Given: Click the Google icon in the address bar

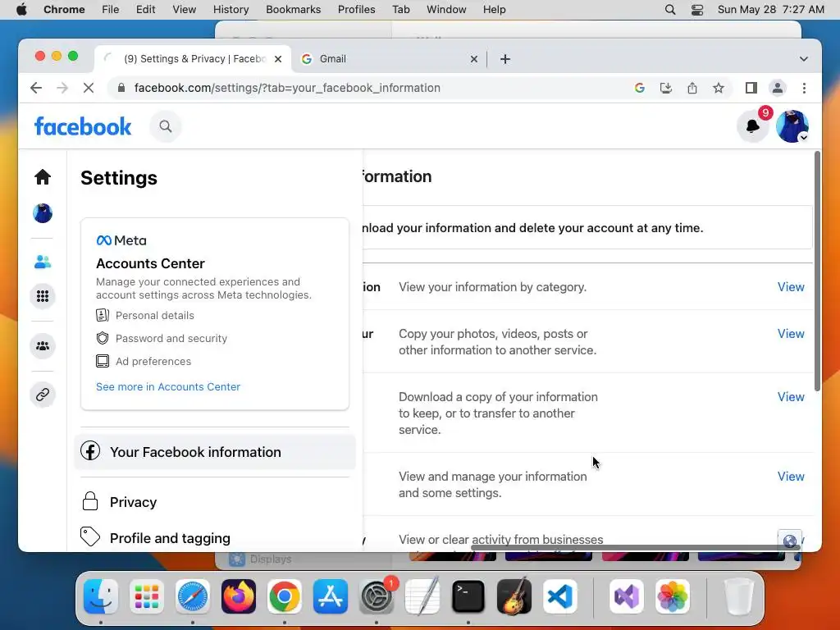Looking at the screenshot, I should coord(639,88).
